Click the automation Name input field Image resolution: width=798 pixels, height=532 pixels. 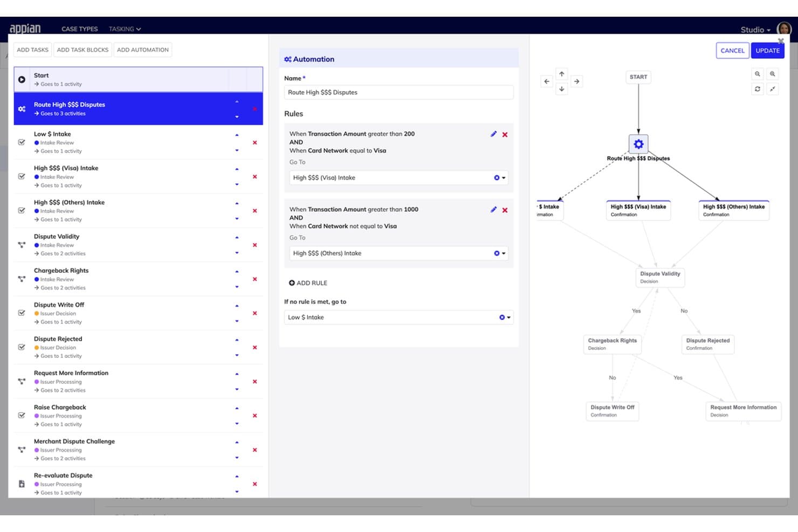(x=398, y=93)
